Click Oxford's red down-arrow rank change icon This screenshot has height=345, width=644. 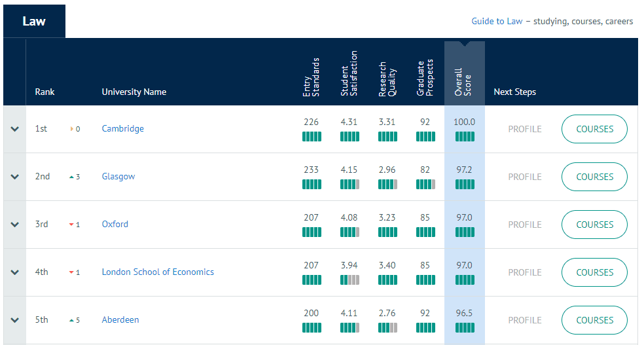click(71, 225)
